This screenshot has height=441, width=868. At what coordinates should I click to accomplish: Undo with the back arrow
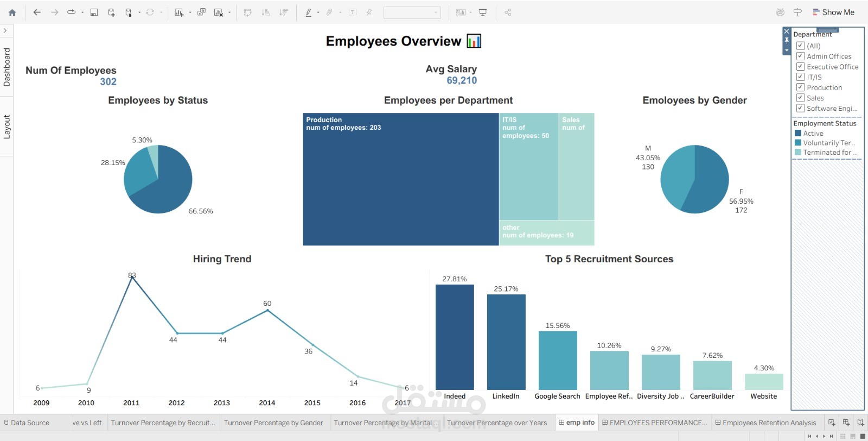(37, 12)
